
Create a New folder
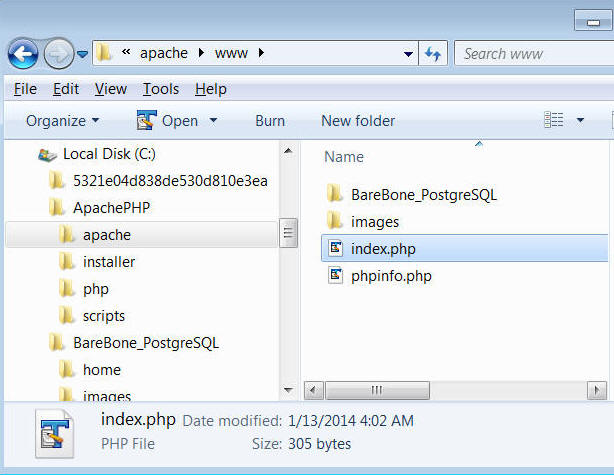pyautogui.click(x=358, y=121)
